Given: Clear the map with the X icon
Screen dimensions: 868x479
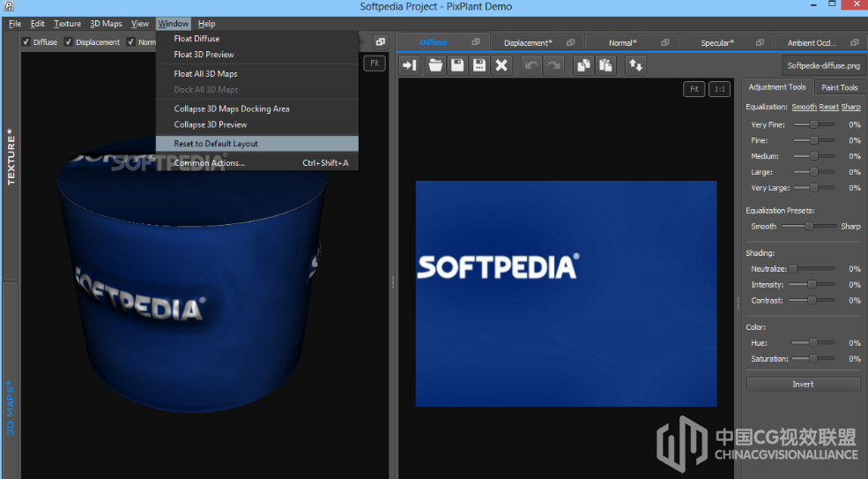Looking at the screenshot, I should (x=501, y=65).
